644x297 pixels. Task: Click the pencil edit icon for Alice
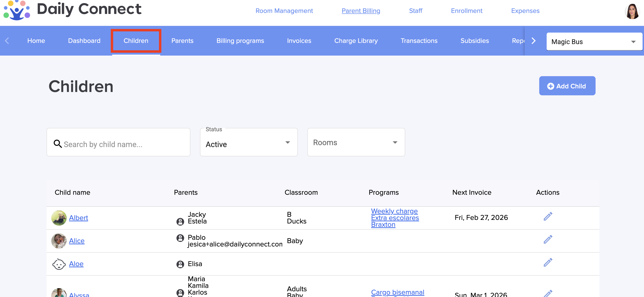(x=548, y=240)
